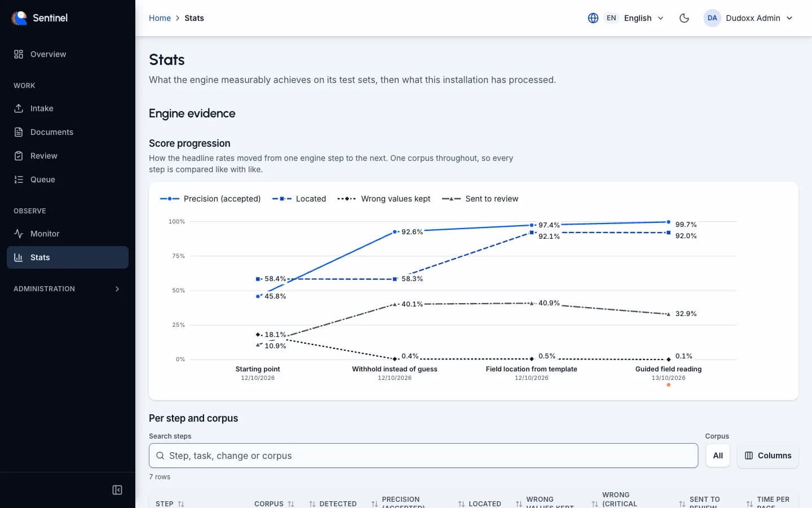Sort by the CORPUS column sort icon
The width and height of the screenshot is (812, 508).
pyautogui.click(x=291, y=504)
